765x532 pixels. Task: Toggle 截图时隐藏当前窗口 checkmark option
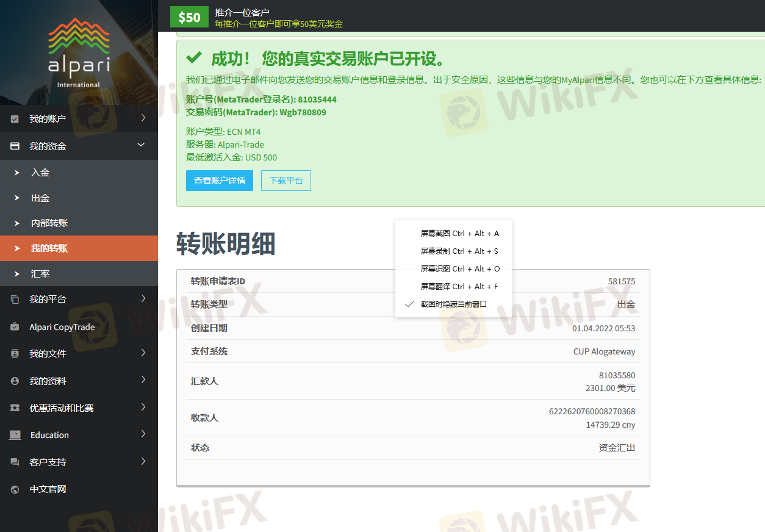coord(454,304)
